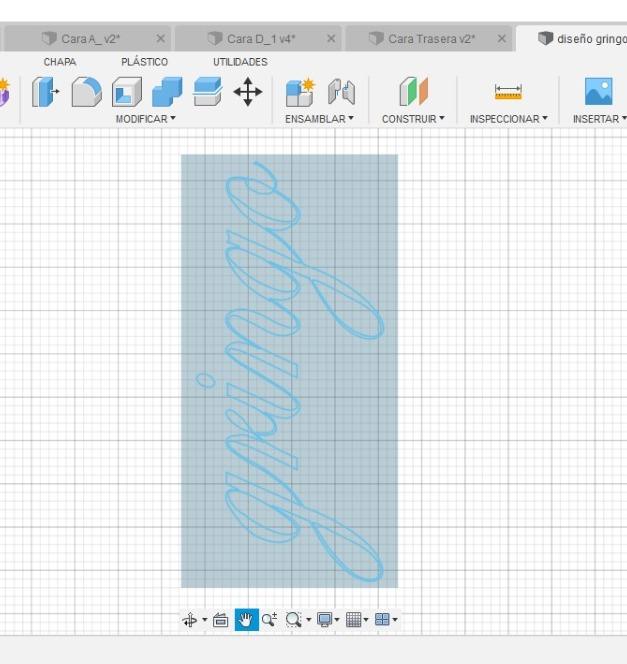
Task: Select the Press Pull tool icon
Action: 45,91
